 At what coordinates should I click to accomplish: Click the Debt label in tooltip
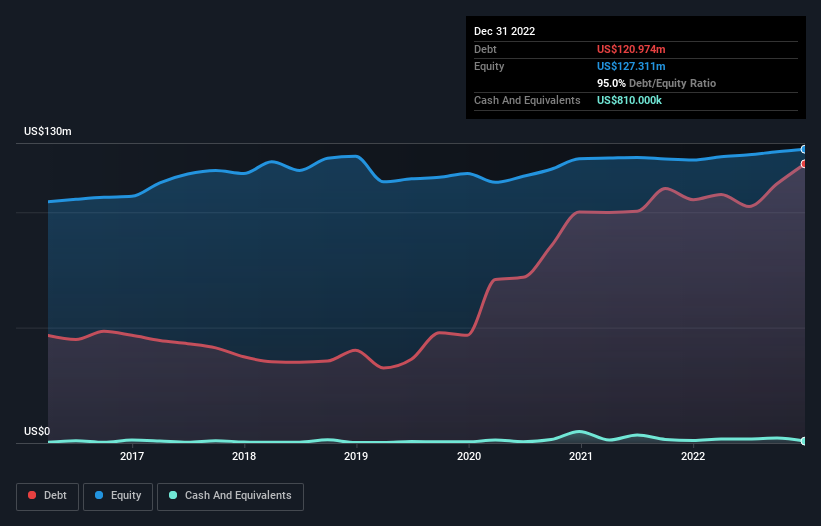point(485,49)
